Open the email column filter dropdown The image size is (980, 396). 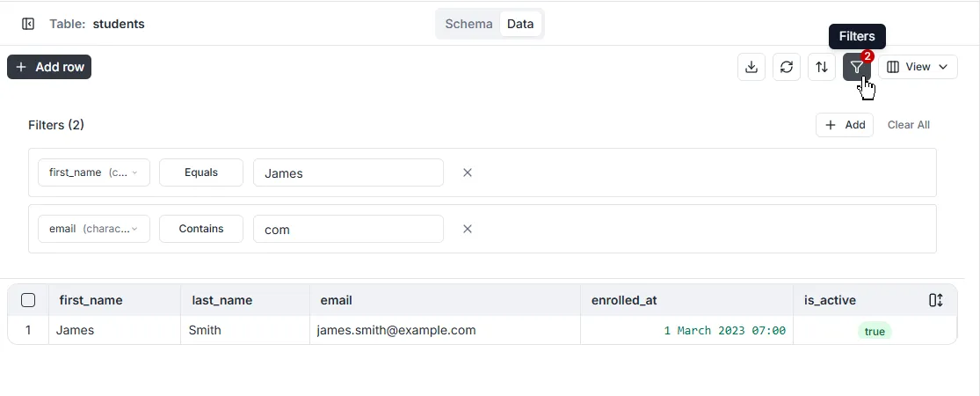click(94, 229)
